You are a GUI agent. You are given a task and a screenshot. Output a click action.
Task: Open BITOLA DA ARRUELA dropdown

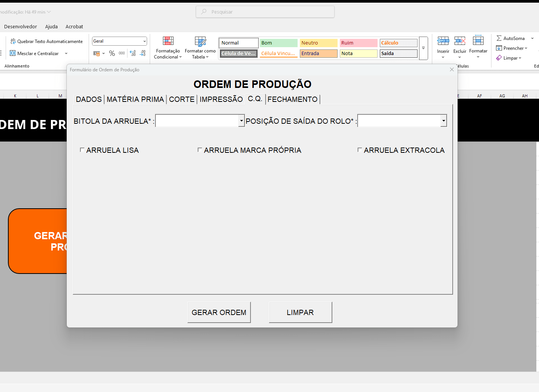pyautogui.click(x=241, y=121)
